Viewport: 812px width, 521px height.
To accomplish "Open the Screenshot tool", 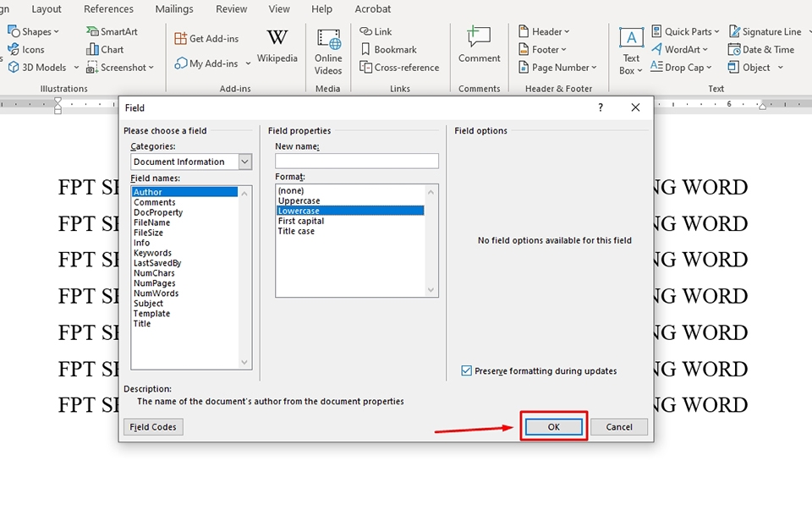I will tap(120, 68).
